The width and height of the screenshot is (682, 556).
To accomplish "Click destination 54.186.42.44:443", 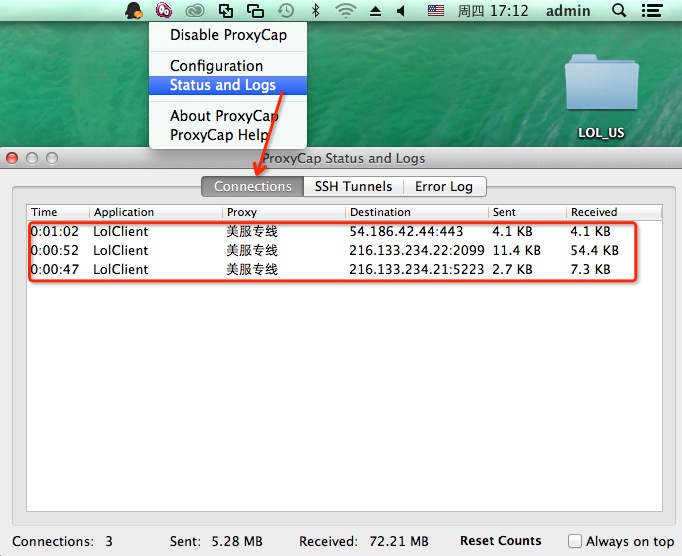I will pyautogui.click(x=406, y=231).
